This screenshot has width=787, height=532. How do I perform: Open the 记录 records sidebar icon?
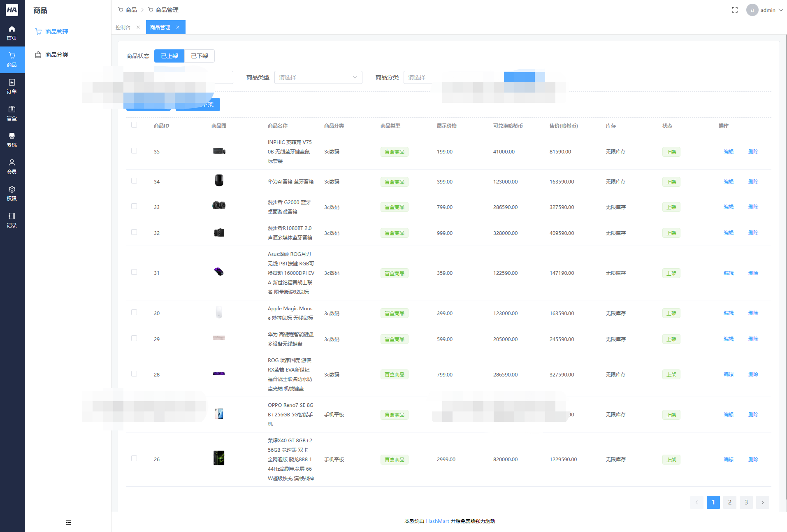(x=12, y=220)
